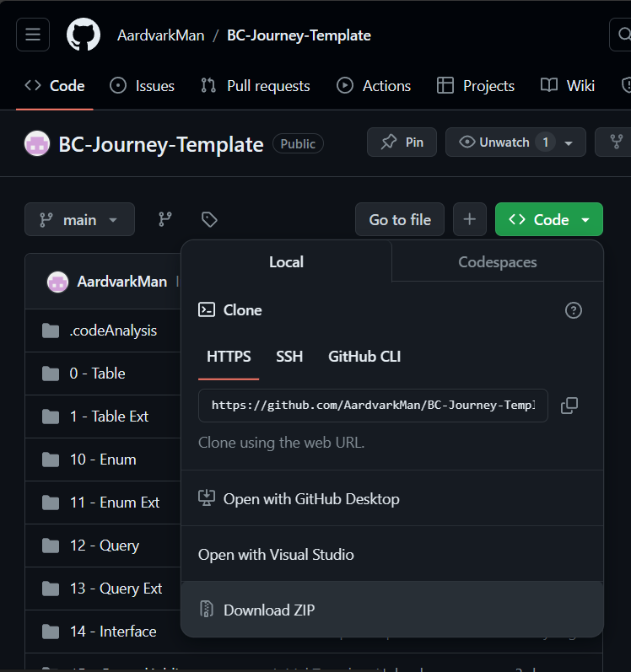Screen dimensions: 631x672
Task: Open the 10 - Enum folder
Action: click(103, 460)
